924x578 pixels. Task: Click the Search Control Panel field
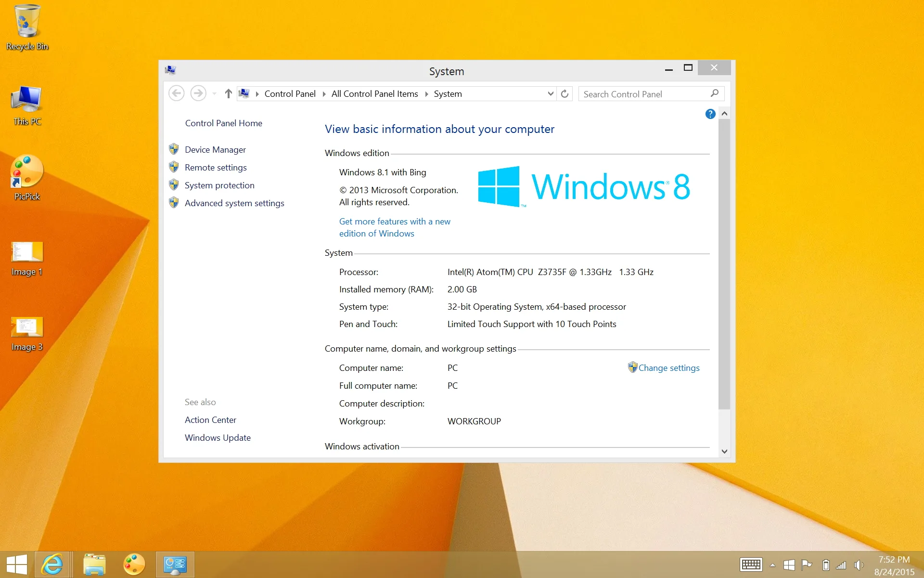[644, 94]
